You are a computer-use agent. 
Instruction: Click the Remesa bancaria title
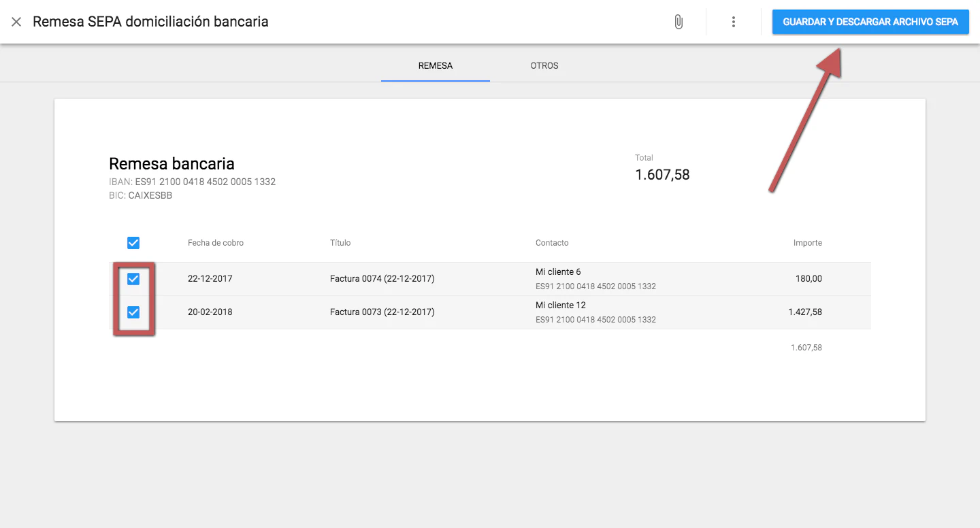pos(171,163)
